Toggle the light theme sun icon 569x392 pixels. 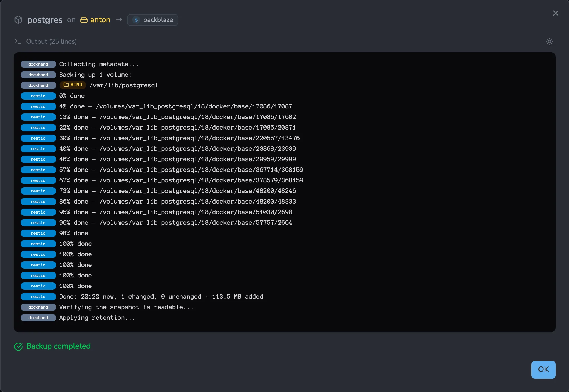pyautogui.click(x=550, y=41)
